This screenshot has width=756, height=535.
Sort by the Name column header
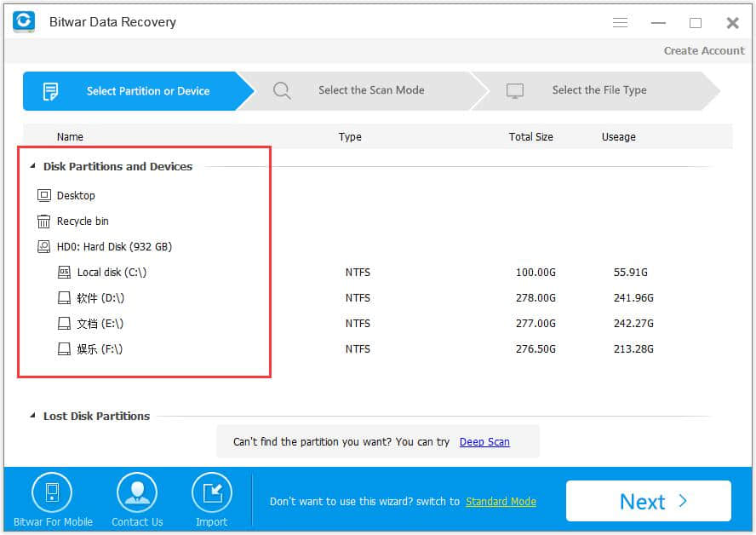click(x=70, y=137)
